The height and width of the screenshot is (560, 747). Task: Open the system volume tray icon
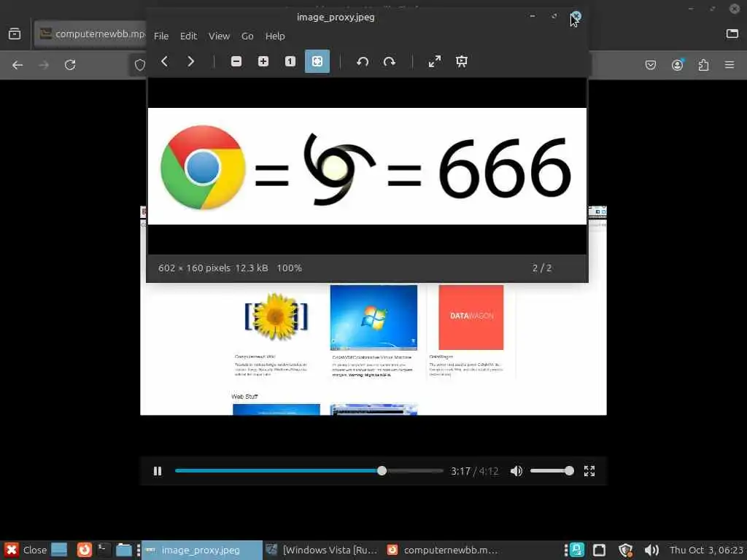pos(651,550)
